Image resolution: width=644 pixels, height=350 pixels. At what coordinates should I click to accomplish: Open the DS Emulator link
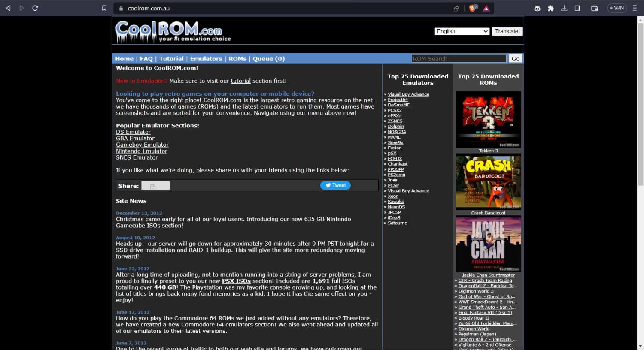tap(133, 132)
